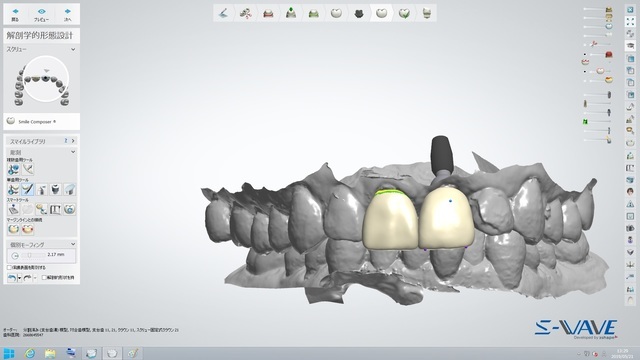Select the implant screw tool icon
Viewport: 640px width, 360px height.
click(x=55, y=189)
